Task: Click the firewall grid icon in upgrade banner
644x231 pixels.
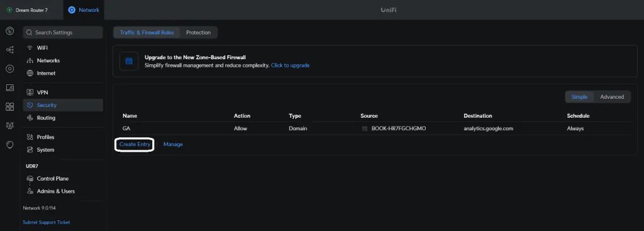Action: click(x=129, y=61)
